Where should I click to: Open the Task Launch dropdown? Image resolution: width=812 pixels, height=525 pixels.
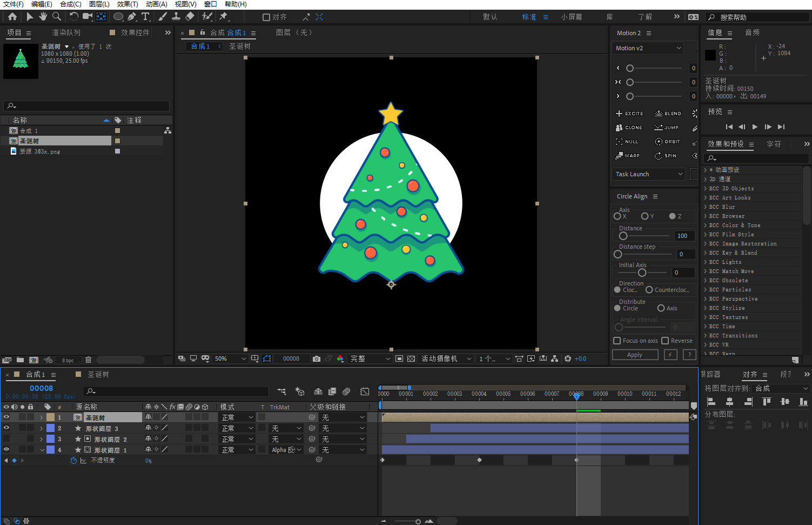click(x=649, y=174)
